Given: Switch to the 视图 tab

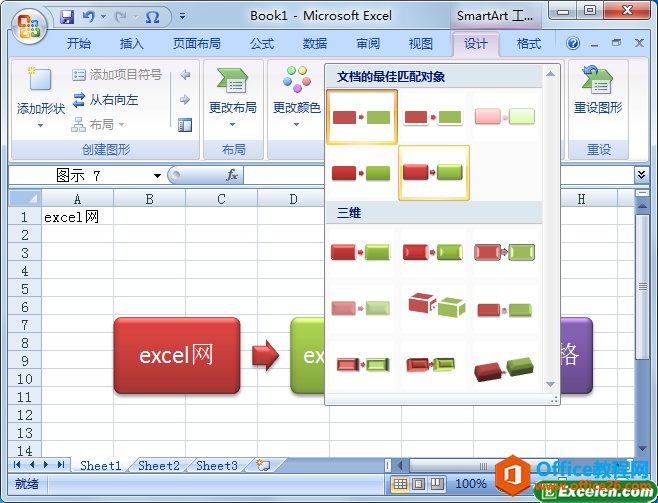Looking at the screenshot, I should [420, 44].
